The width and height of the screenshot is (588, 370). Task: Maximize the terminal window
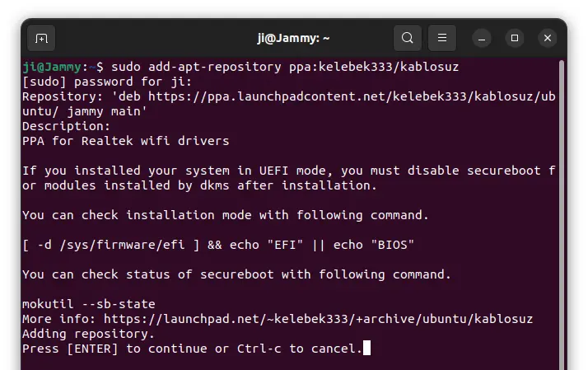515,38
